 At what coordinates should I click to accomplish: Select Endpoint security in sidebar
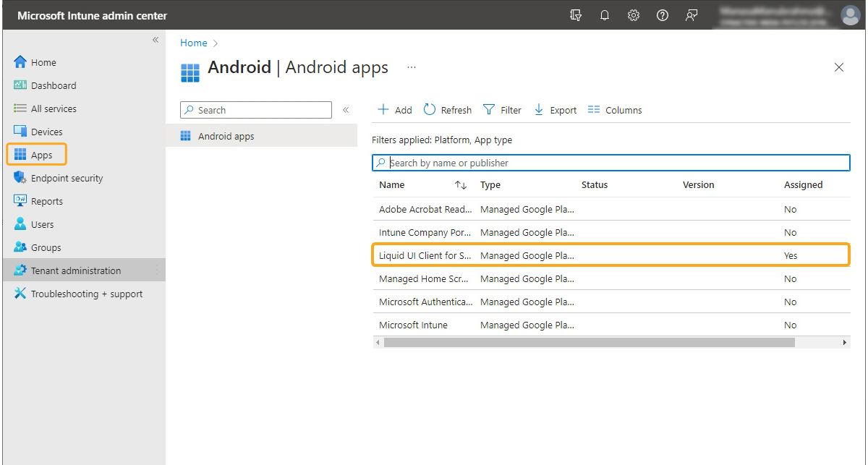pos(67,178)
